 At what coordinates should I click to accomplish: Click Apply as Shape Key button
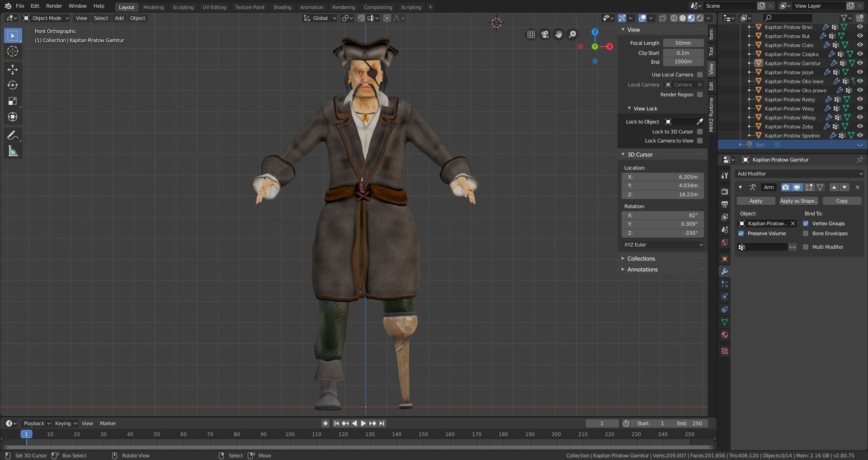pos(799,201)
